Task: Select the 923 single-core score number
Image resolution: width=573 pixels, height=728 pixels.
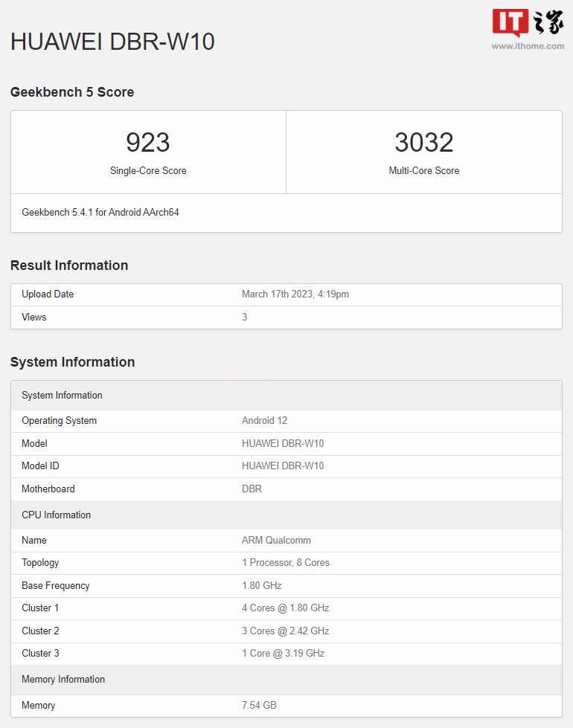Action: click(x=147, y=142)
